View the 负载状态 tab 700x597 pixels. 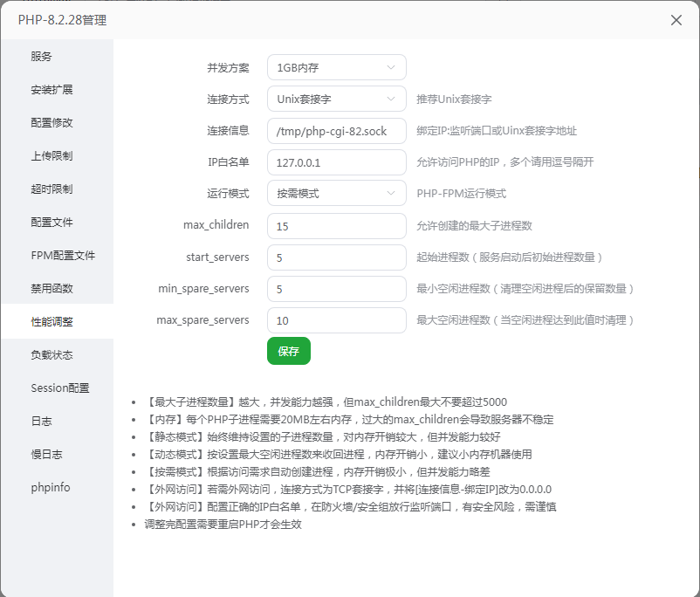[51, 355]
